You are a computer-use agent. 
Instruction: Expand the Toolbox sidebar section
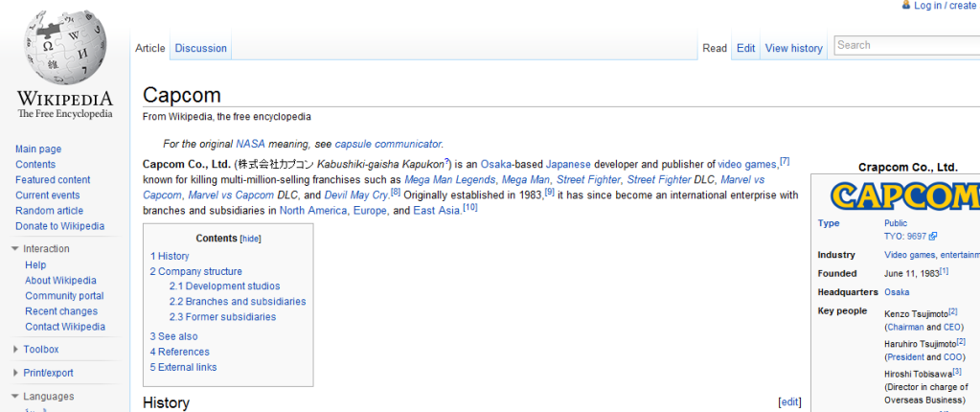[16, 350]
